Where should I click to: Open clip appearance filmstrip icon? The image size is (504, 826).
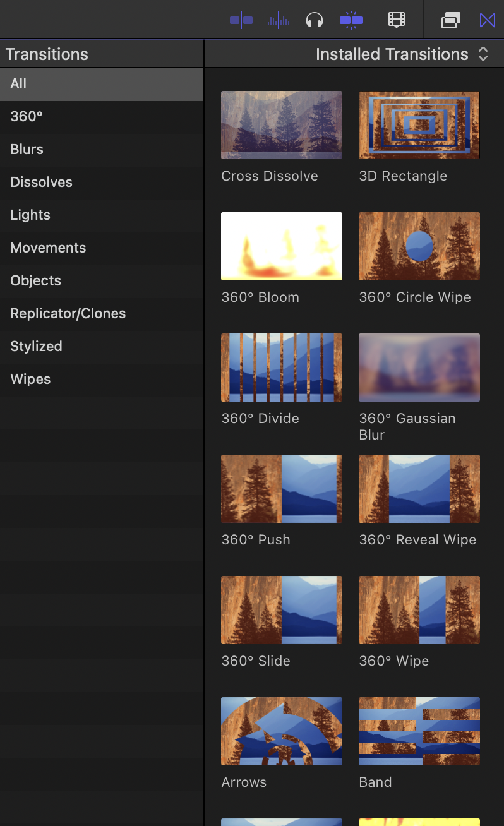click(x=396, y=20)
